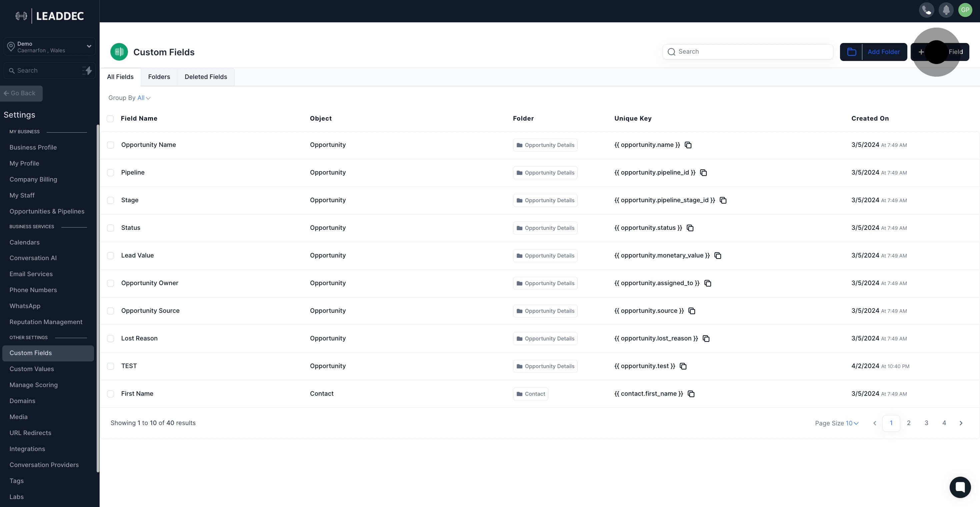The width and height of the screenshot is (980, 507).
Task: Click the sidebar Search field
Action: pyautogui.click(x=49, y=71)
